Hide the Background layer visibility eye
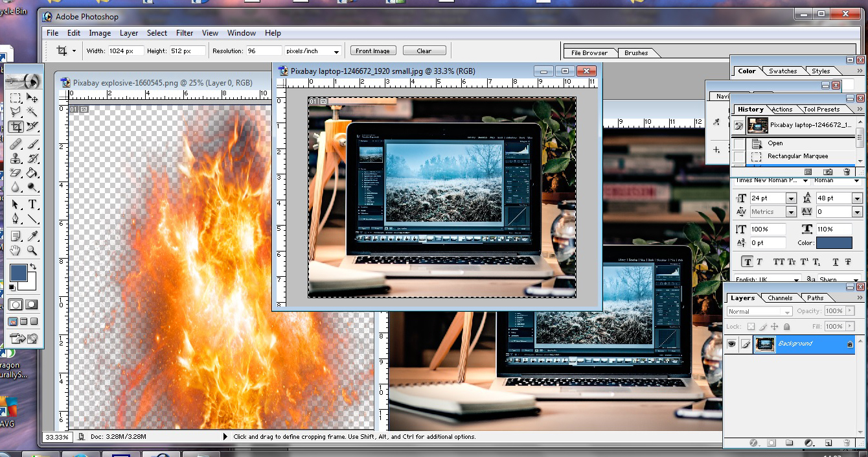The width and height of the screenshot is (868, 457). [733, 344]
